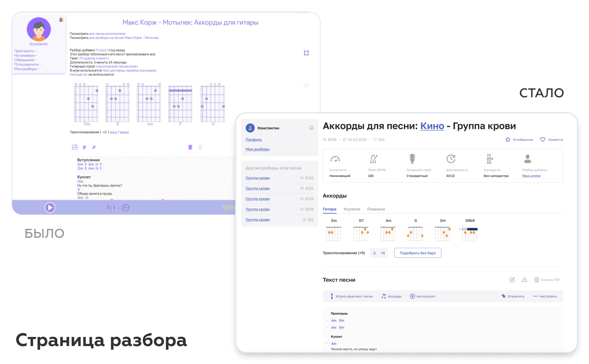Transpose up with the +1 button
589x364 pixels.
coord(383,253)
